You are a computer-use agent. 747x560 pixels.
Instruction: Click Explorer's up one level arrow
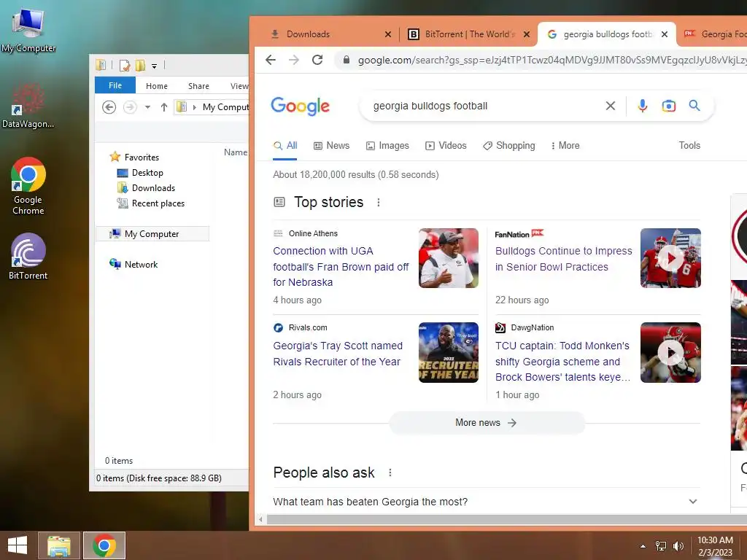[164, 107]
